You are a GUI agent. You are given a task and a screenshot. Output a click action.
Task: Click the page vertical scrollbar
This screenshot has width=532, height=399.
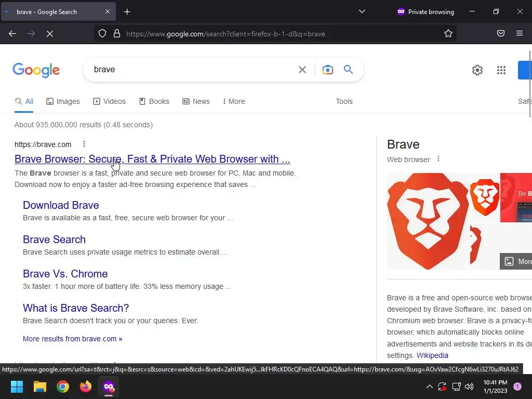(530, 84)
